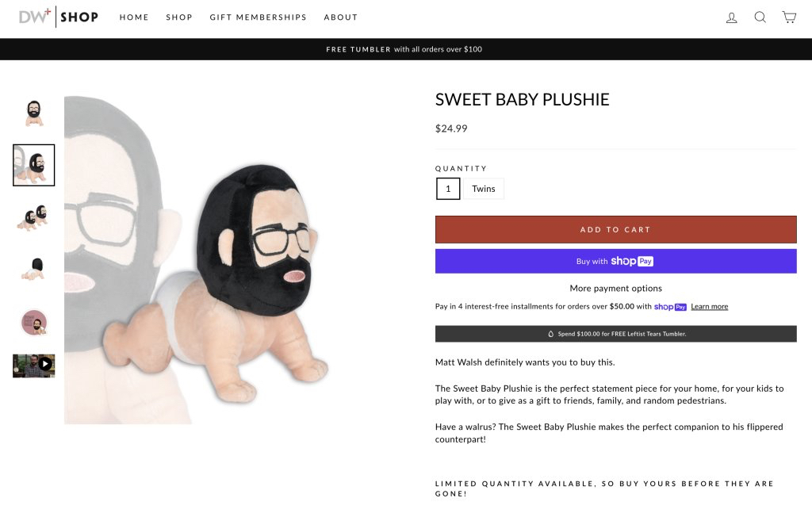Click the search magnifier icon

[x=760, y=17]
